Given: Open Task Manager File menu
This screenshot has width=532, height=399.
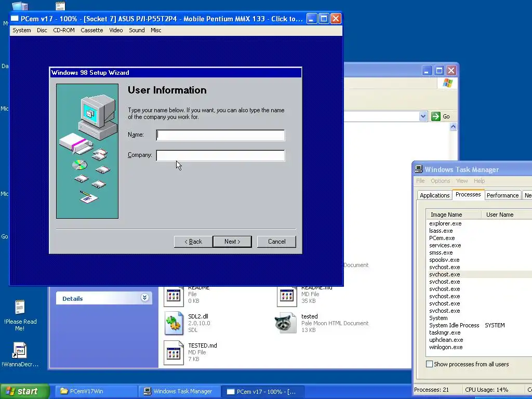Looking at the screenshot, I should pos(420,181).
